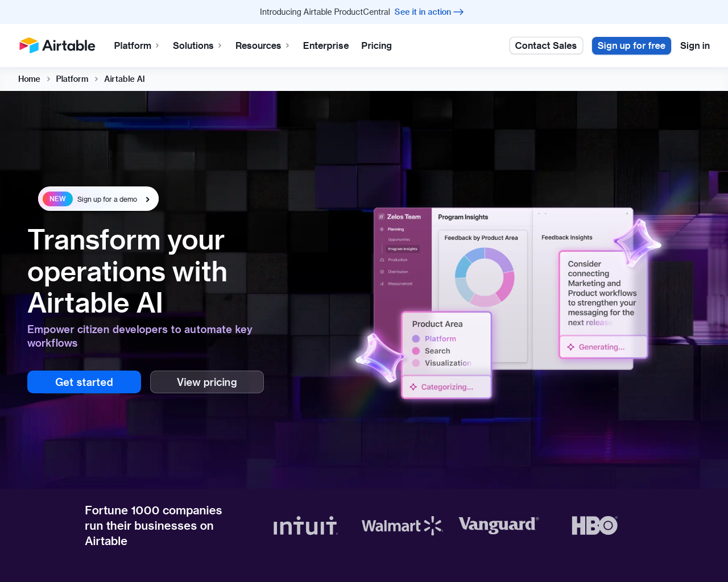
Task: Click the Airtable logo
Action: [x=57, y=45]
